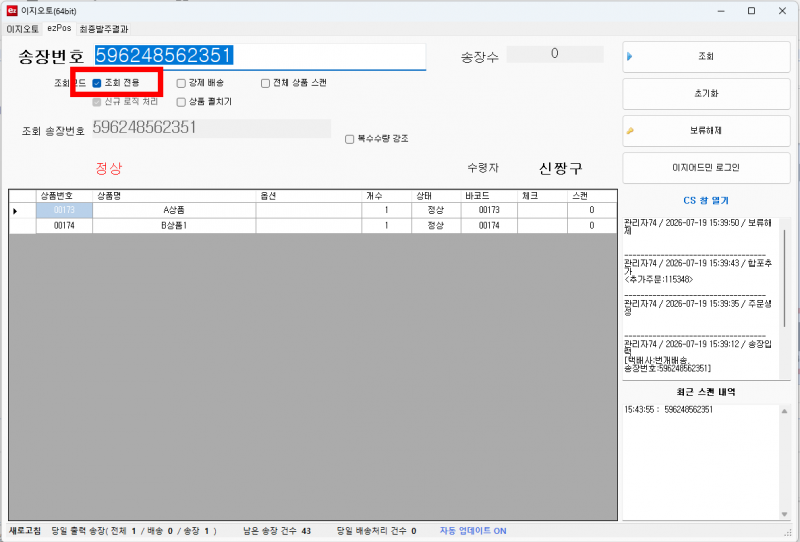Check 전체 상품 스캔 option
This screenshot has width=800, height=542.
coord(265,83)
